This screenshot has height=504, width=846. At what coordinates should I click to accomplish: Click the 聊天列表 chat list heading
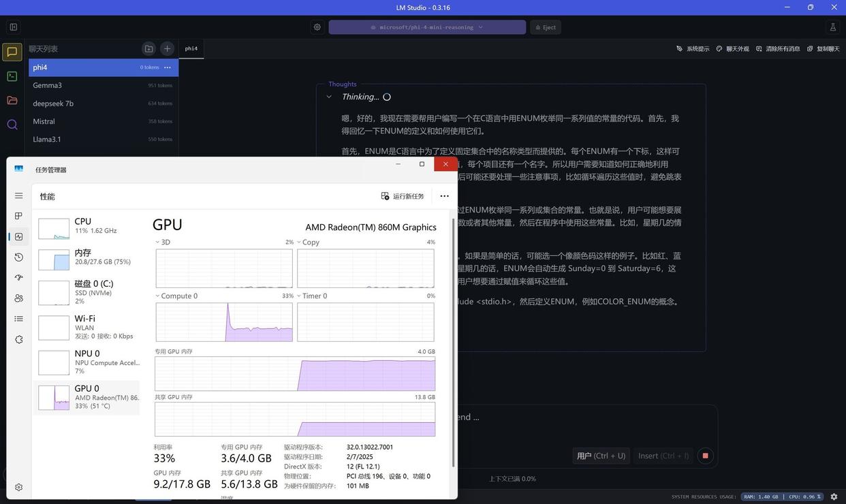(x=43, y=49)
